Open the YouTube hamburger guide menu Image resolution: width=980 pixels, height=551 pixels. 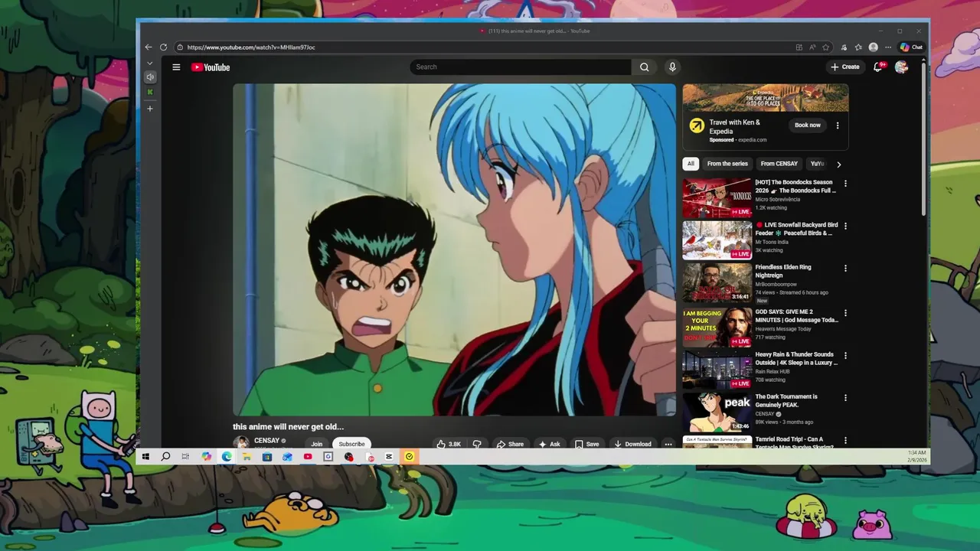(176, 67)
